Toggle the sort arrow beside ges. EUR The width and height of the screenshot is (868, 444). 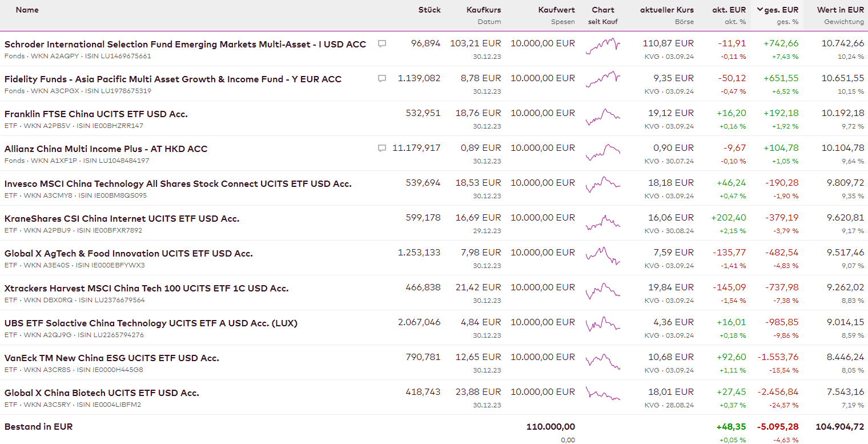[760, 10]
